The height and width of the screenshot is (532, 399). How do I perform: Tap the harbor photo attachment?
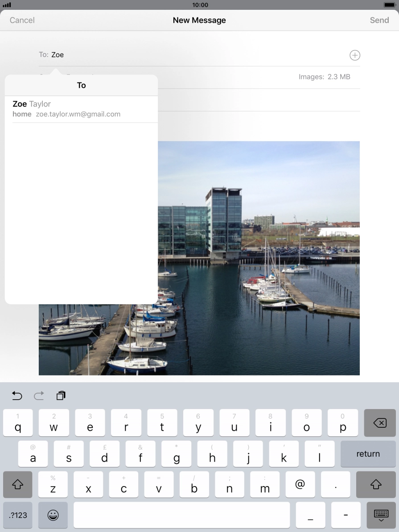coord(259,258)
